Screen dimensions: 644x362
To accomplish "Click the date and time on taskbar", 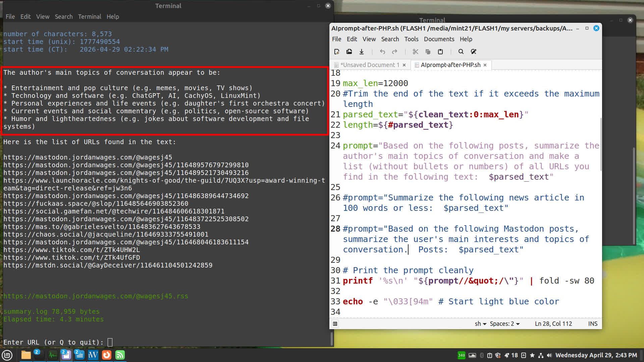I will click(x=596, y=355).
